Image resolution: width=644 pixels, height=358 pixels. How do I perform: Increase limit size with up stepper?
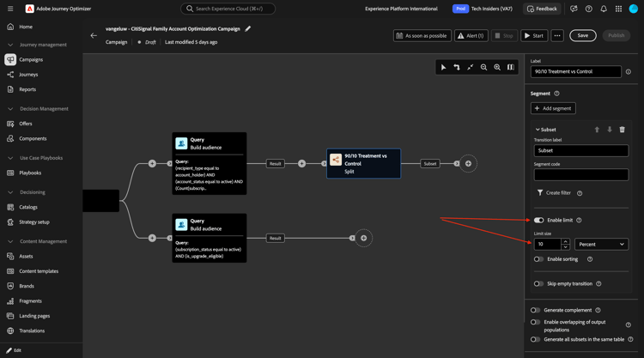coord(566,241)
